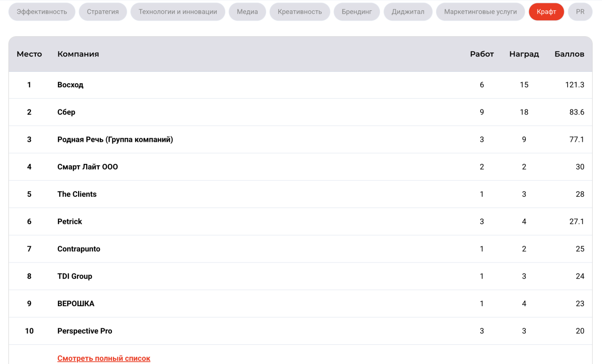Select Родная Речь (Группа компаний) row
The width and height of the screenshot is (602, 364).
pyautogui.click(x=115, y=139)
